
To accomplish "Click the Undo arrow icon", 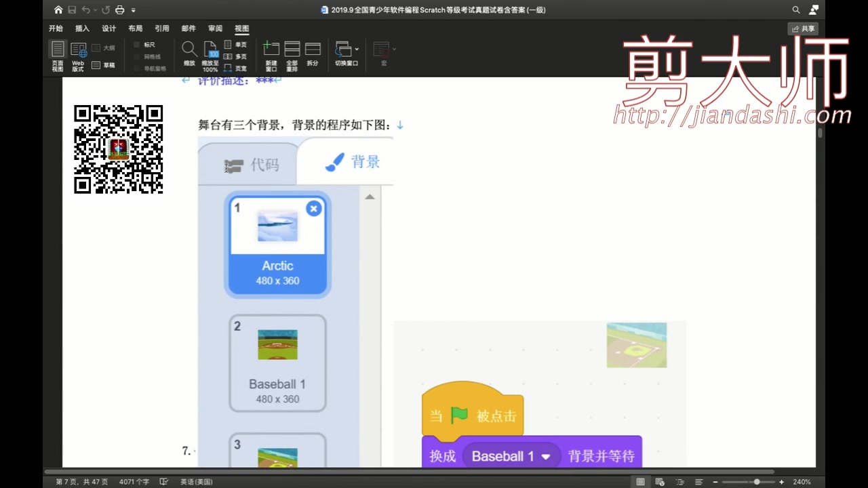I will [x=85, y=10].
